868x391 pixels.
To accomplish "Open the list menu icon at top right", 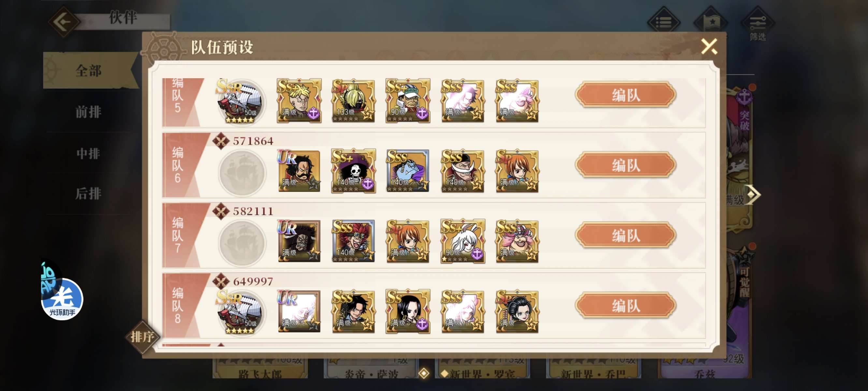I will pyautogui.click(x=663, y=22).
